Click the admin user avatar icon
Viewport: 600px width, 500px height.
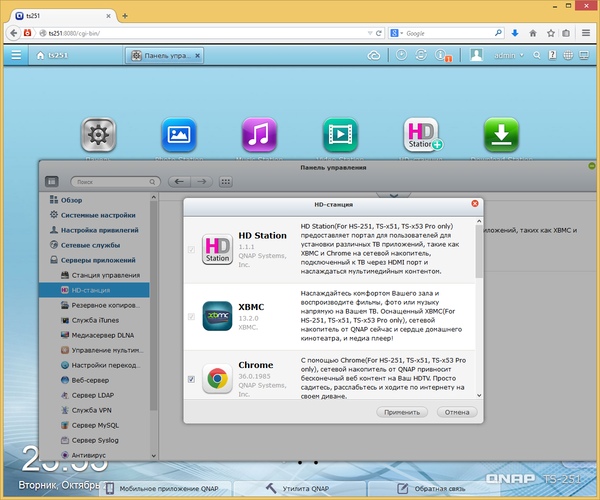click(x=476, y=55)
